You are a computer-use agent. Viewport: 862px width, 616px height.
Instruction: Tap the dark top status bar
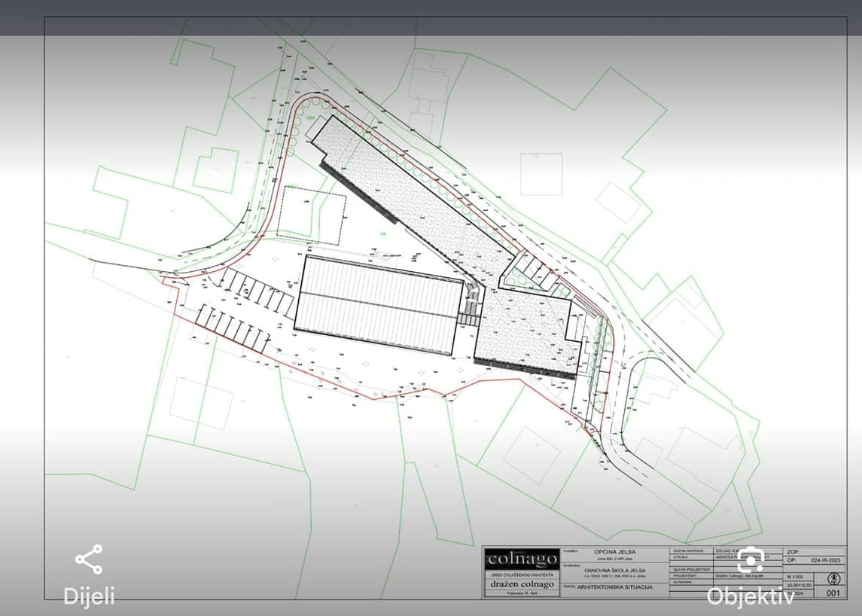(x=431, y=17)
